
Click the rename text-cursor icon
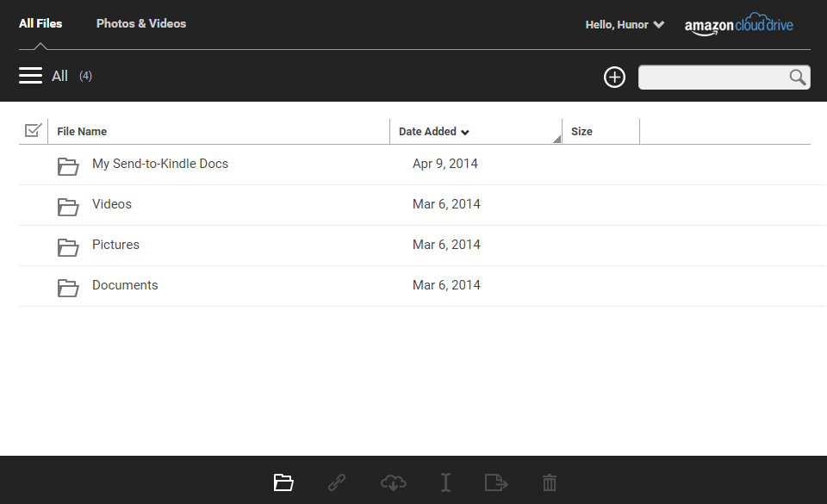coord(445,482)
